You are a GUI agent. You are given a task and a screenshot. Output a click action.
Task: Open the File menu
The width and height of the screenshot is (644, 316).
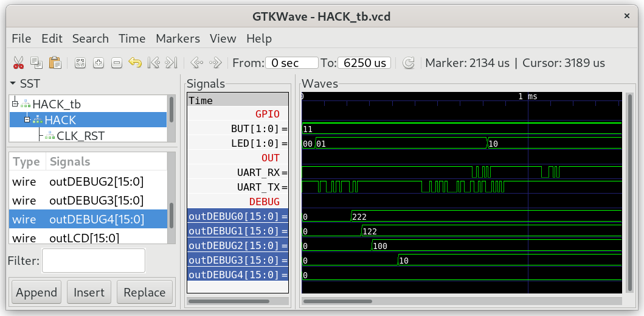(21, 39)
